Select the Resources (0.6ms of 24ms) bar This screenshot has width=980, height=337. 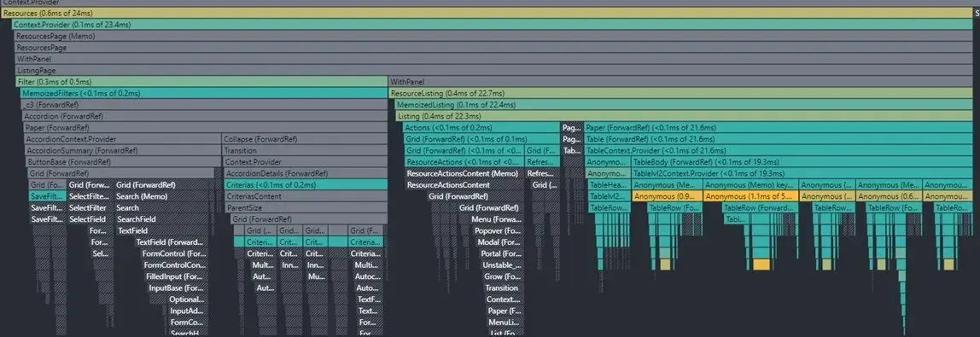pos(487,13)
